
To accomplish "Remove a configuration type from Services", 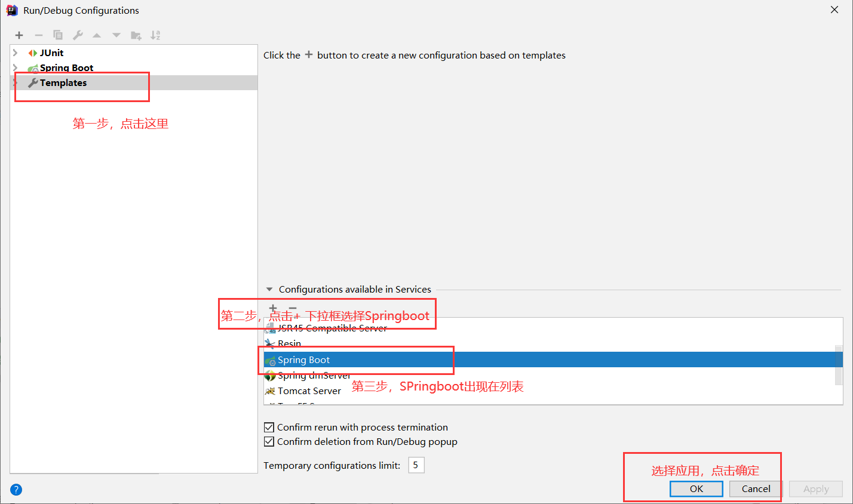I will point(293,309).
